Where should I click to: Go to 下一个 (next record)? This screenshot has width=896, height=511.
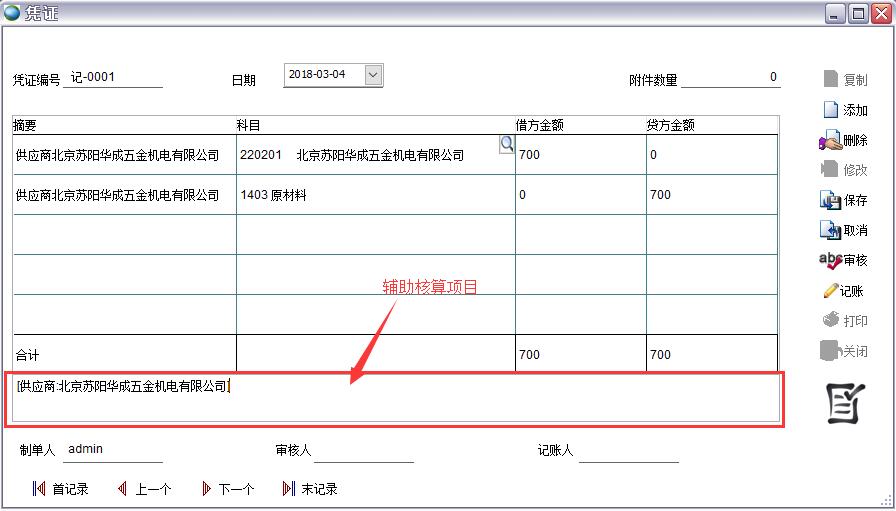click(x=206, y=489)
